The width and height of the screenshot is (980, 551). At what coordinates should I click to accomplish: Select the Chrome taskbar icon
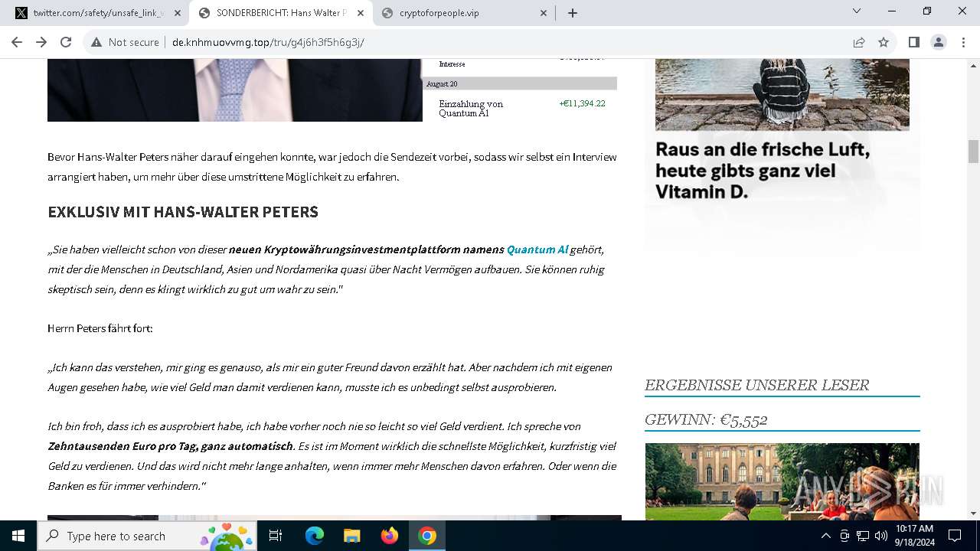[427, 536]
